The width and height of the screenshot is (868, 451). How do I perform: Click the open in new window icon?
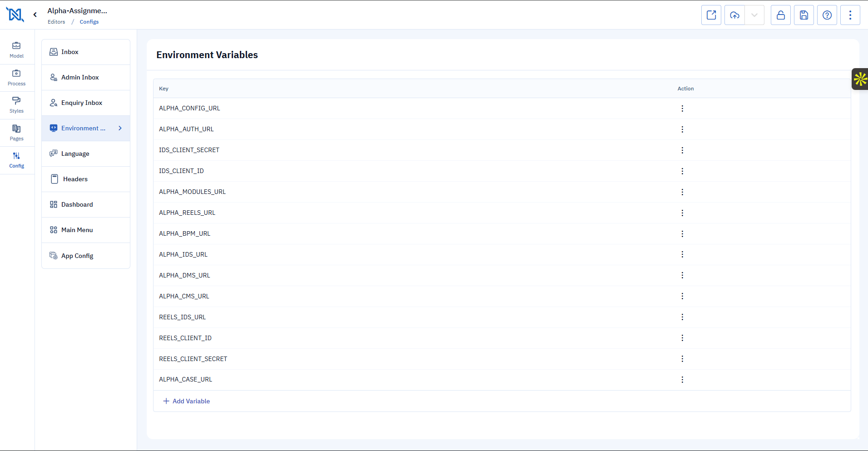[x=711, y=15]
